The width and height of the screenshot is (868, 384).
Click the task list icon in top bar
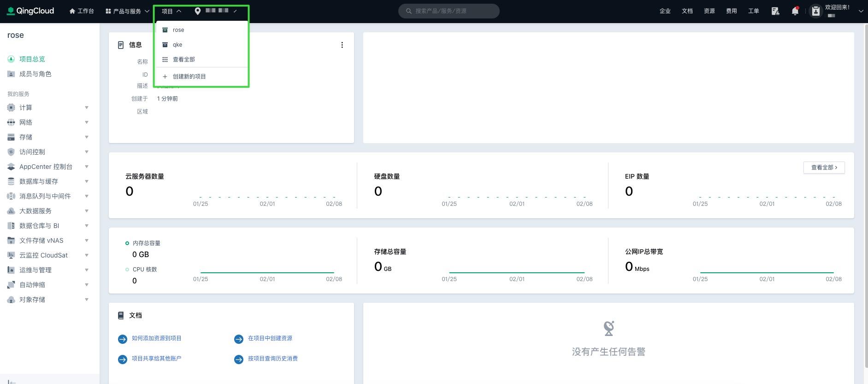coord(775,11)
